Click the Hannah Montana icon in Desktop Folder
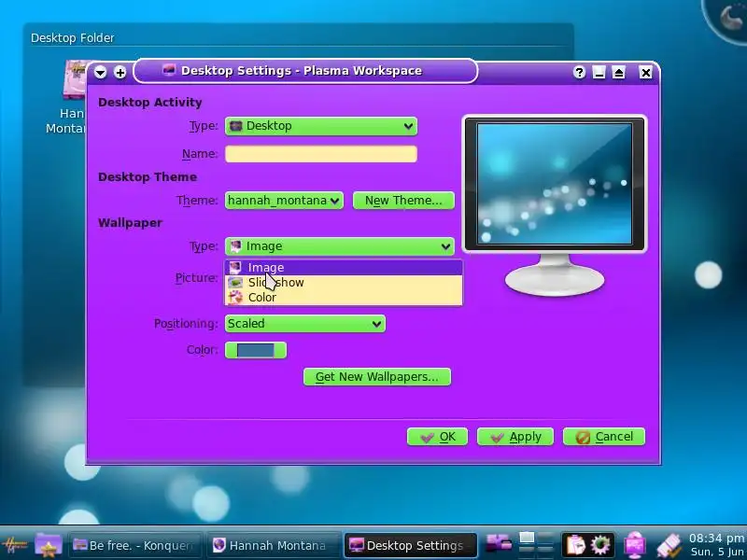 (74, 81)
